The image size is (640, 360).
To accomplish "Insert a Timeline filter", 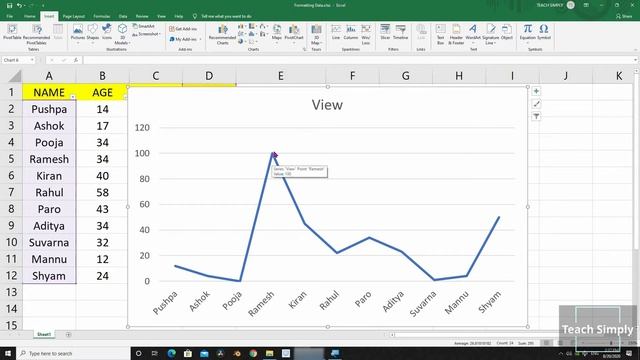I will point(400,32).
